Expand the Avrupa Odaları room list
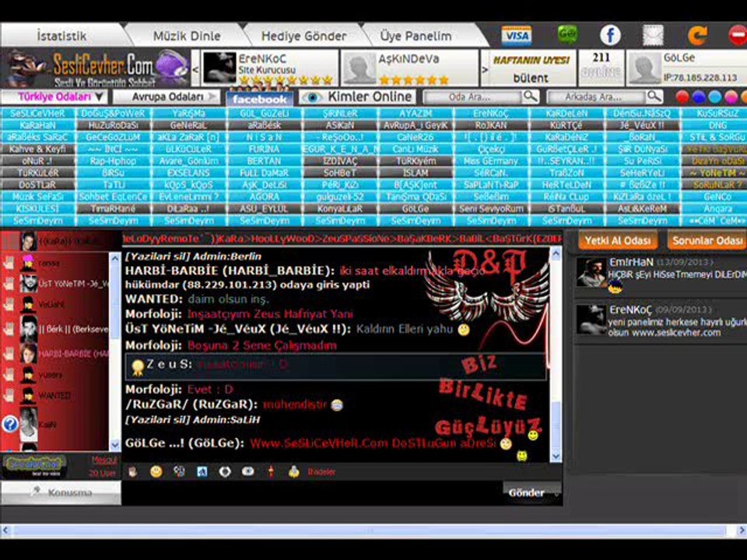747x560 pixels. (167, 96)
